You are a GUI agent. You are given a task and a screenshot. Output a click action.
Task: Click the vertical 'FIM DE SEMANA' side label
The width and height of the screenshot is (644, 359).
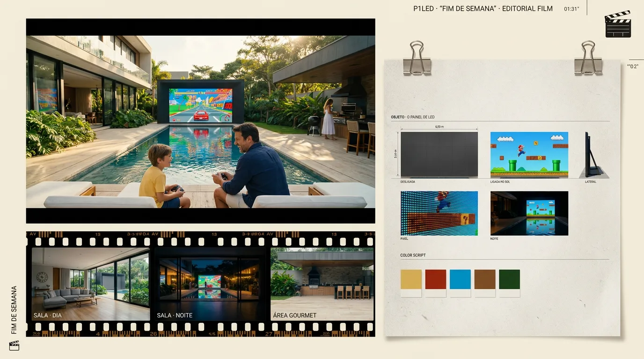pos(14,310)
